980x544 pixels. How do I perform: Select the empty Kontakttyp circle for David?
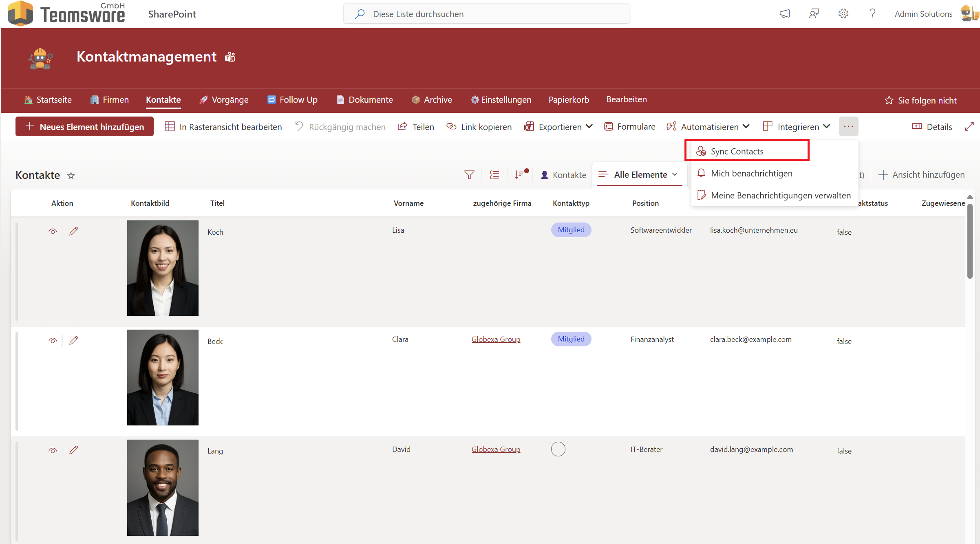pyautogui.click(x=558, y=449)
